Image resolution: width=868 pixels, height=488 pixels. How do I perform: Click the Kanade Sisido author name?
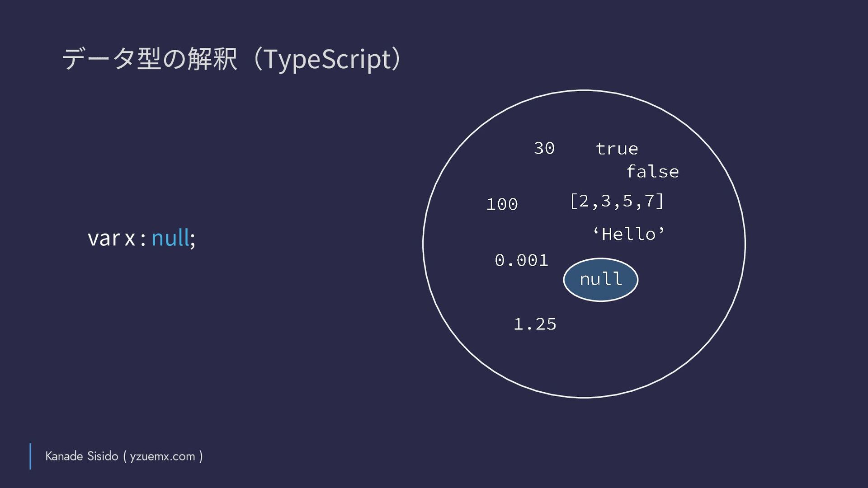pos(81,456)
